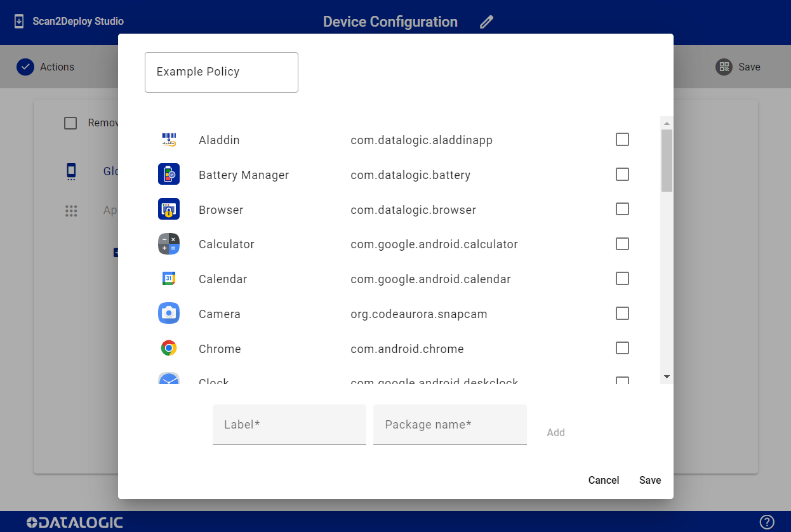Viewport: 791px width, 532px height.
Task: Click the scrollbar up arrow
Action: pyautogui.click(x=667, y=123)
